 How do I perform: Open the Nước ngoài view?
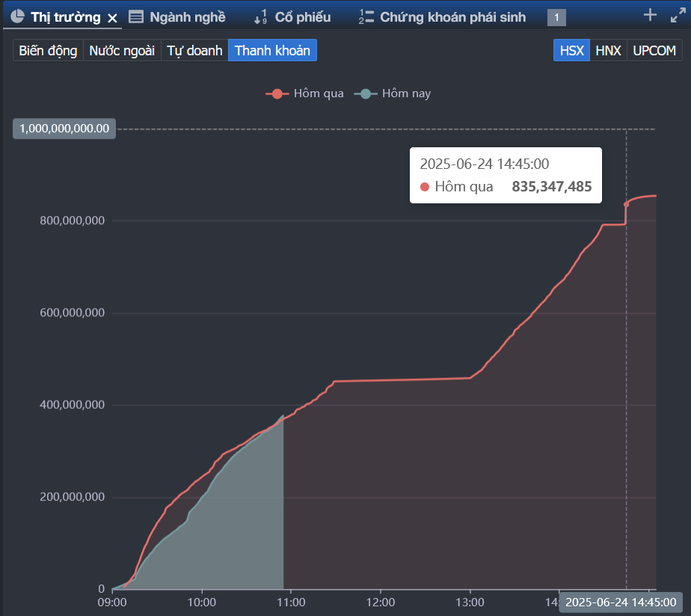pos(122,51)
